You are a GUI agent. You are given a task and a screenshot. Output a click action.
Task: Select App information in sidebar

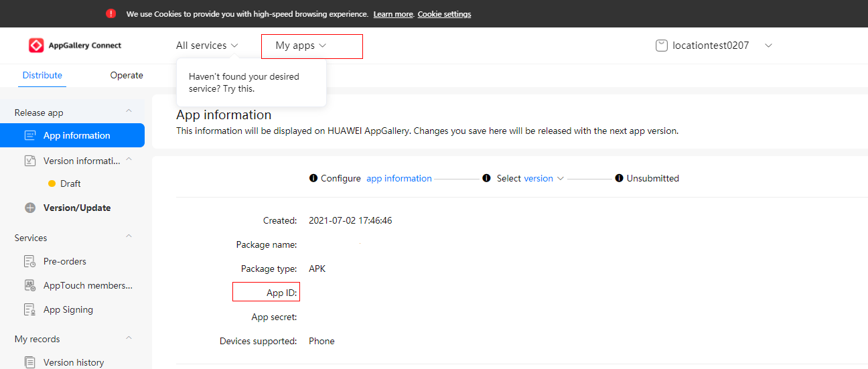(x=72, y=135)
